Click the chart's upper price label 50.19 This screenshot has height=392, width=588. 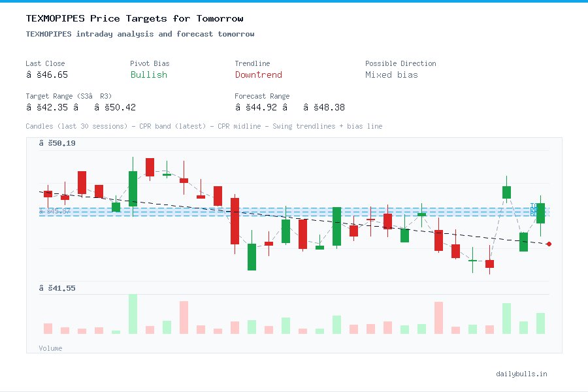coord(57,143)
